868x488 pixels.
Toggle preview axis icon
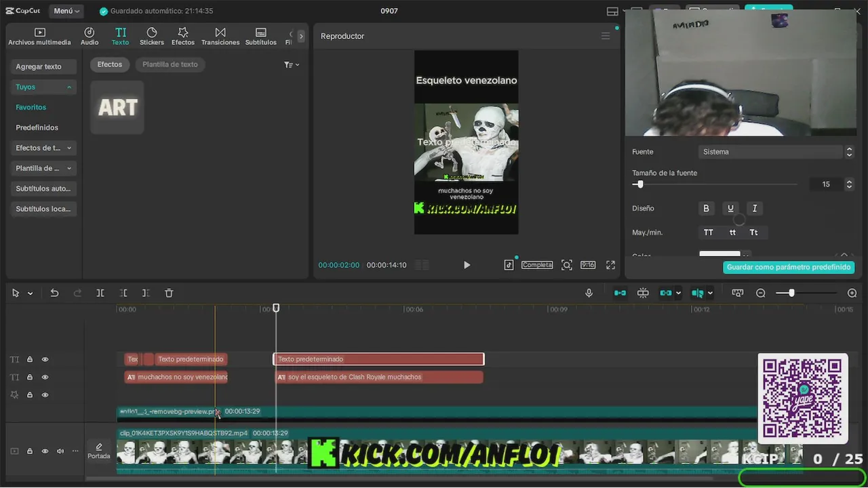(x=698, y=293)
